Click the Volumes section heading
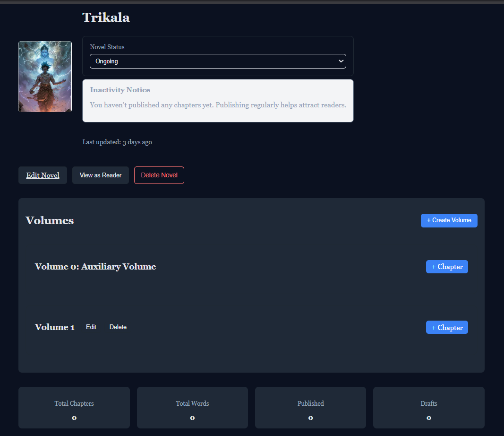 (50, 220)
